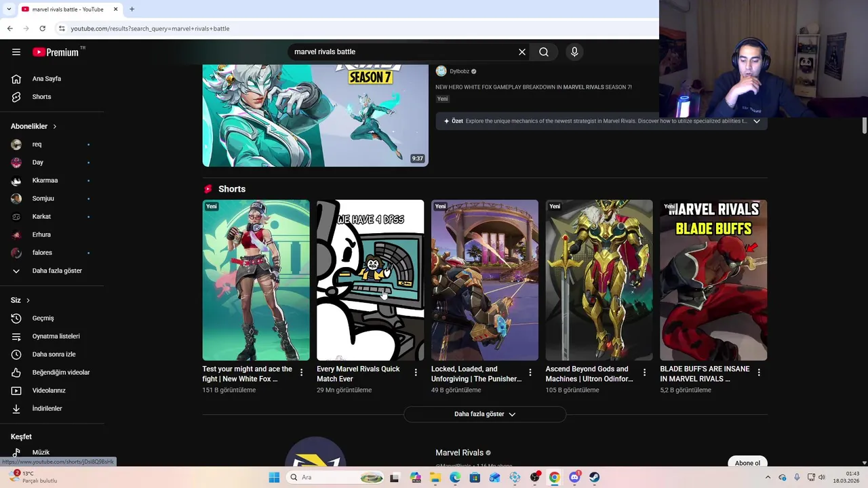Viewport: 868px width, 488px height.
Task: Click in the search box text
Action: [x=325, y=52]
